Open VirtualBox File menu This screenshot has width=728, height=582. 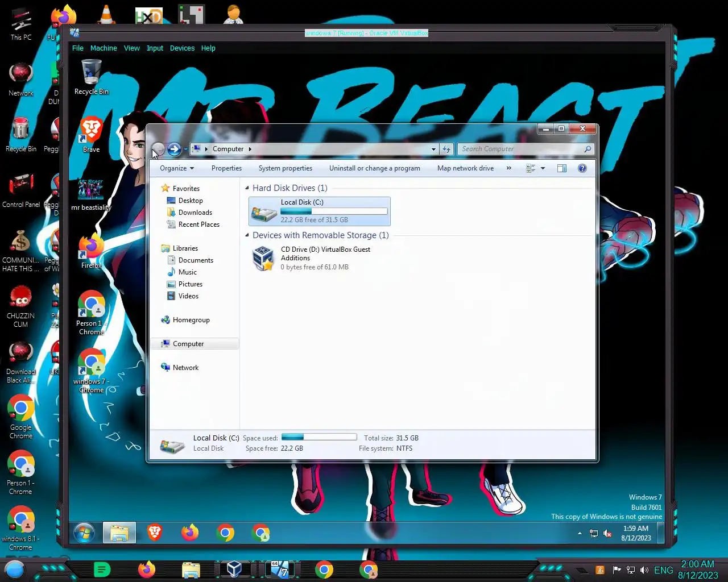tap(78, 48)
